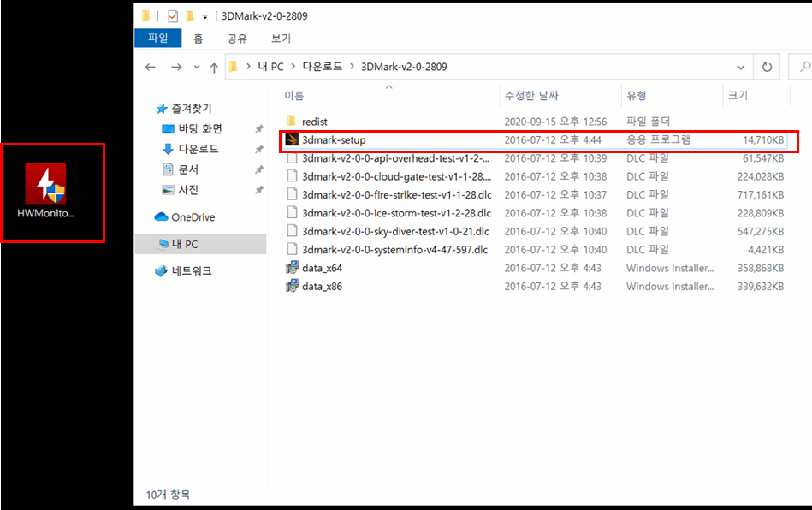Viewport: 812px width, 510px height.
Task: Click the 14,710KB size cell
Action: [x=763, y=139]
